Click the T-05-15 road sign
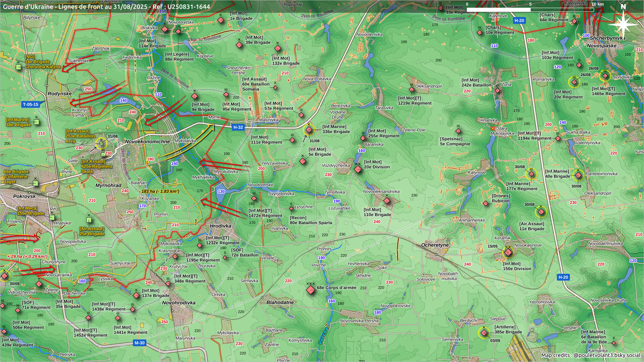 [x=31, y=105]
